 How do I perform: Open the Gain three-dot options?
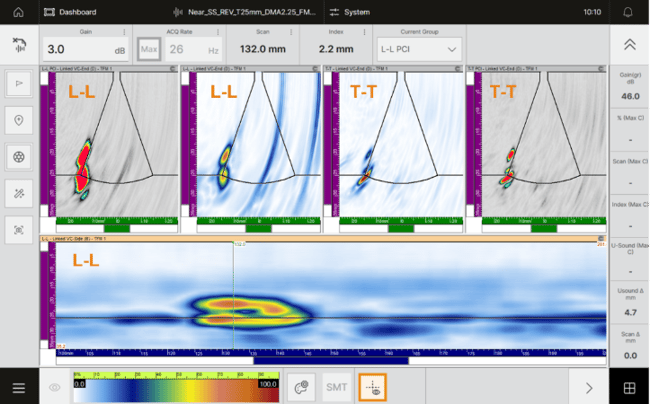124,32
